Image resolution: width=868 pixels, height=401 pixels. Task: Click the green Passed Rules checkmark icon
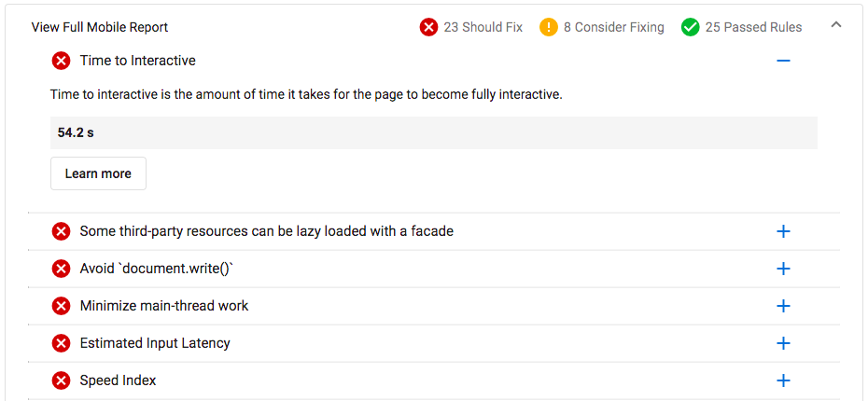pos(691,27)
